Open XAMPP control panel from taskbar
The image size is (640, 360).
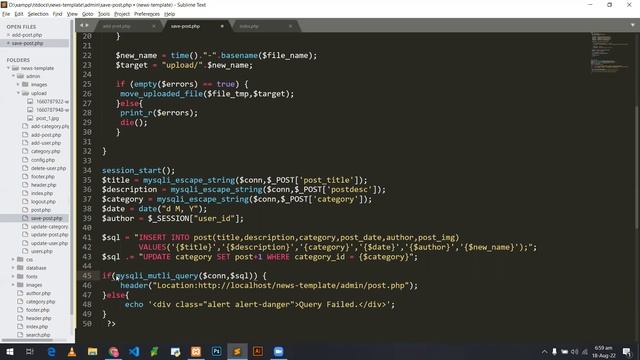coord(196,351)
